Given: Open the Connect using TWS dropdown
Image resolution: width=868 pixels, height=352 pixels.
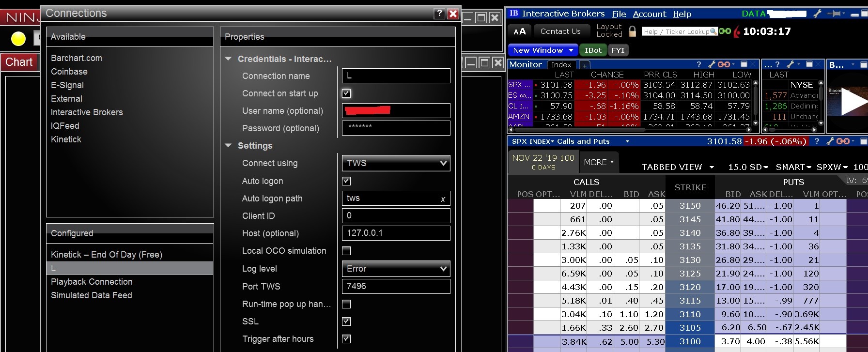Looking at the screenshot, I should (x=396, y=163).
